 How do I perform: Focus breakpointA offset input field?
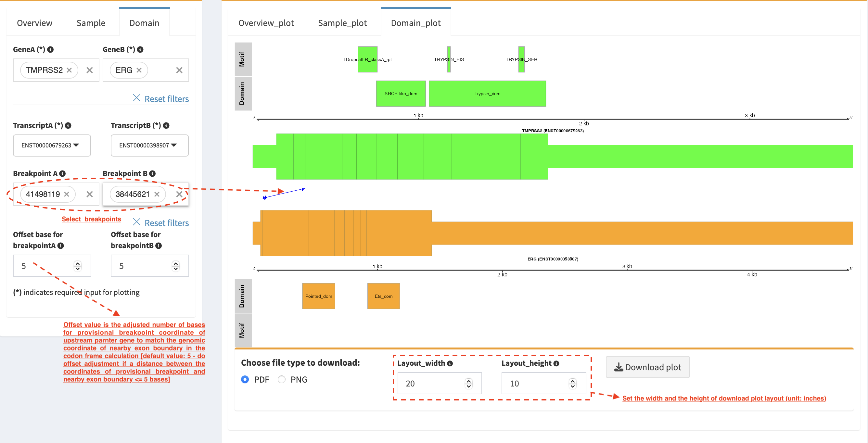click(52, 266)
